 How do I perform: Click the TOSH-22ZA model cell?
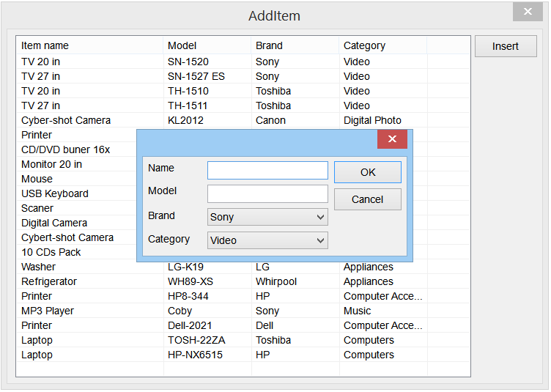click(196, 341)
